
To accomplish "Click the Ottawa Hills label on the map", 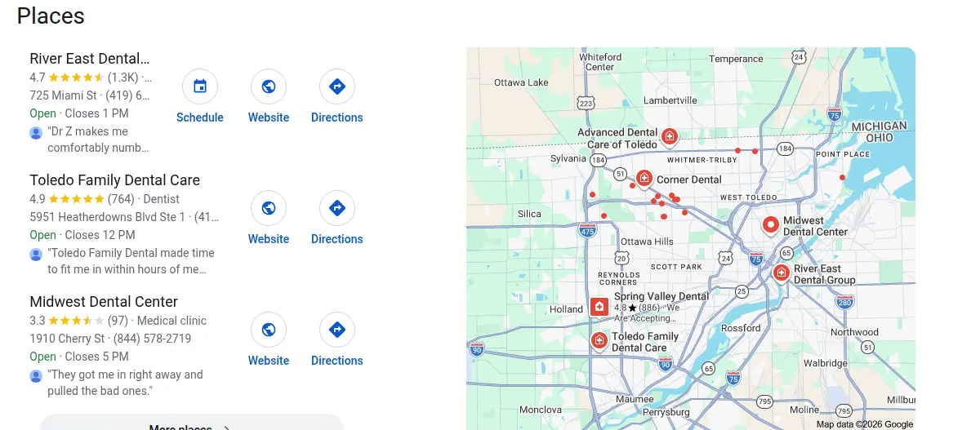I will [647, 242].
